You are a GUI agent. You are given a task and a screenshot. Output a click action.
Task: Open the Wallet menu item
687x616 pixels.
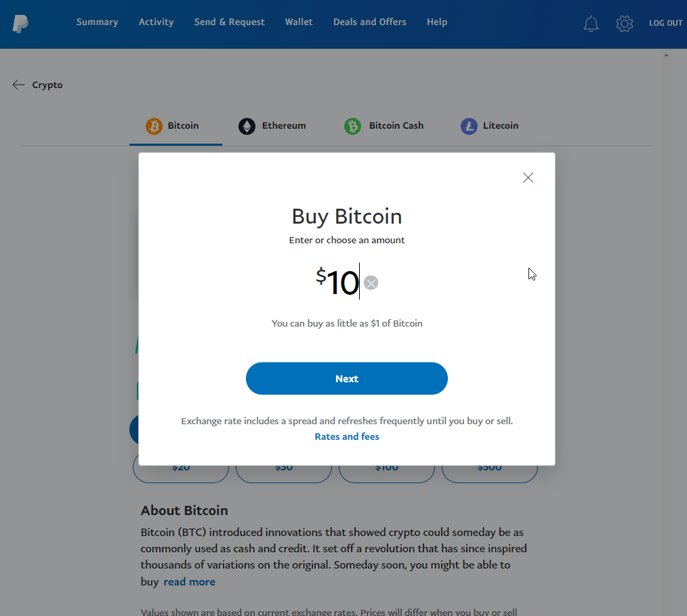click(299, 22)
